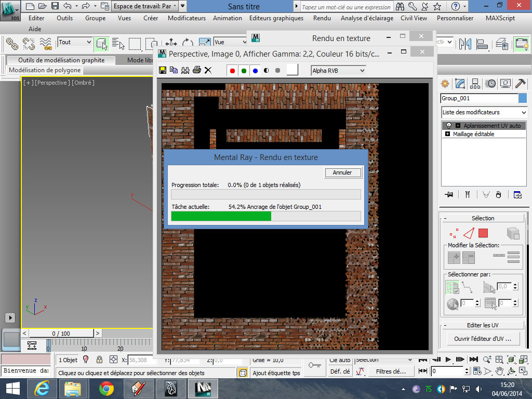
Task: Collapse the Sélection rollout
Action: (483, 218)
